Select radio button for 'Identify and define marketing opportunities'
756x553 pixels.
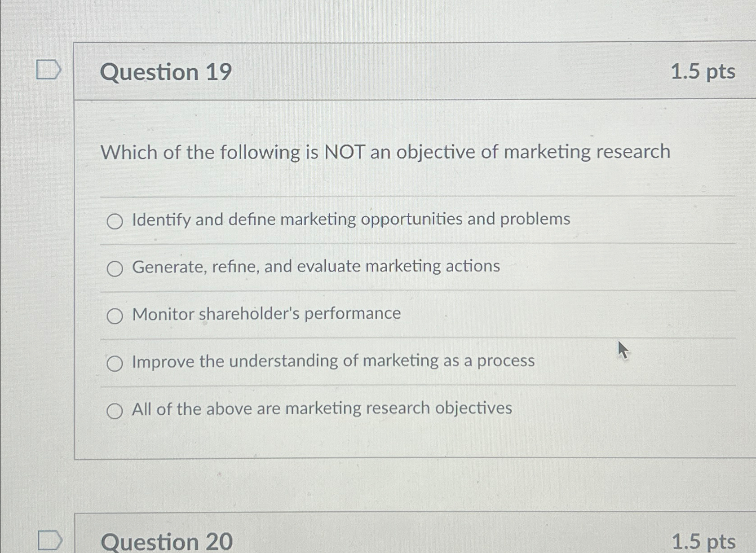116,221
